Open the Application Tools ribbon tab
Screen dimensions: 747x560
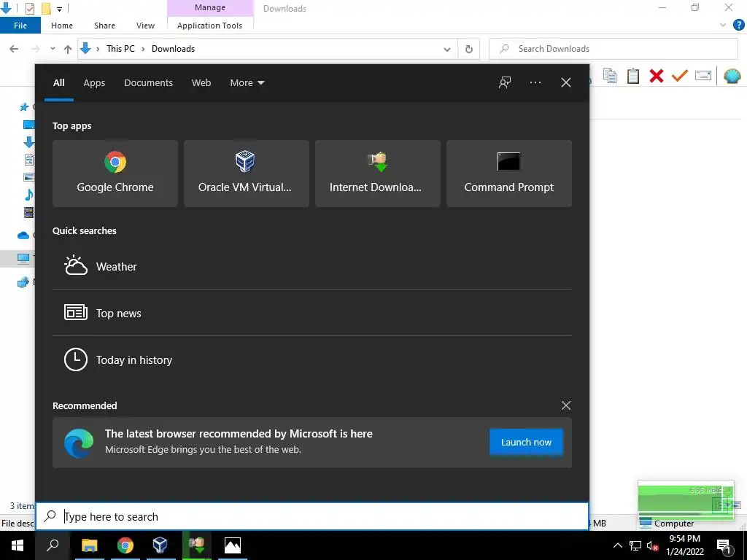[x=209, y=26]
